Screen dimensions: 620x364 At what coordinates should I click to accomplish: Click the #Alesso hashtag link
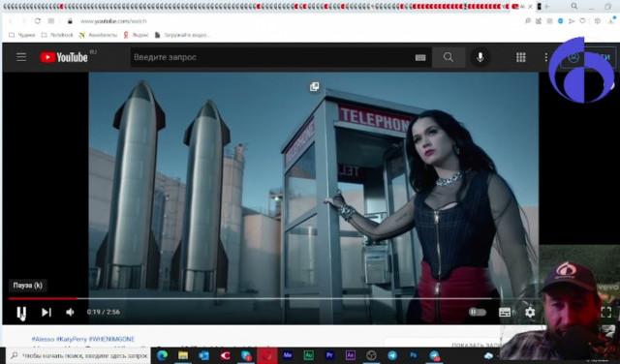(x=43, y=339)
